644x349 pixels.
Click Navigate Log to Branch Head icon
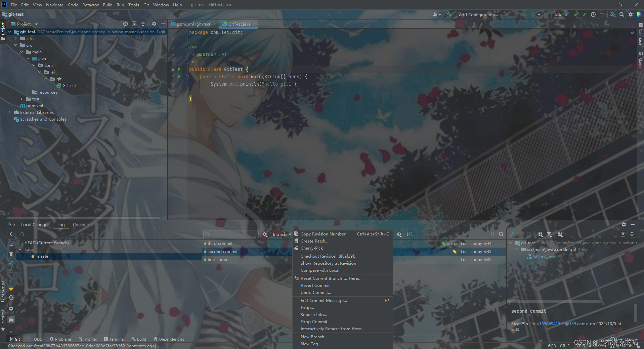[x=11, y=298]
